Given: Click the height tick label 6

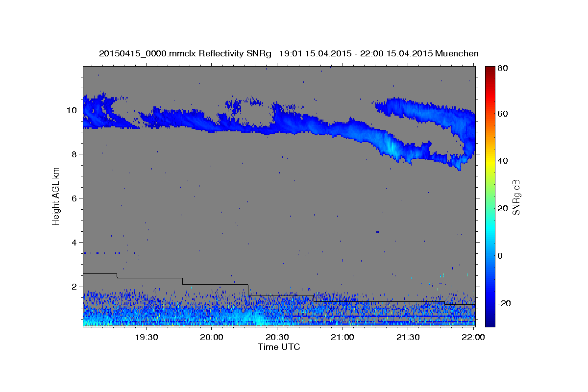Looking at the screenshot, I should [x=75, y=198].
